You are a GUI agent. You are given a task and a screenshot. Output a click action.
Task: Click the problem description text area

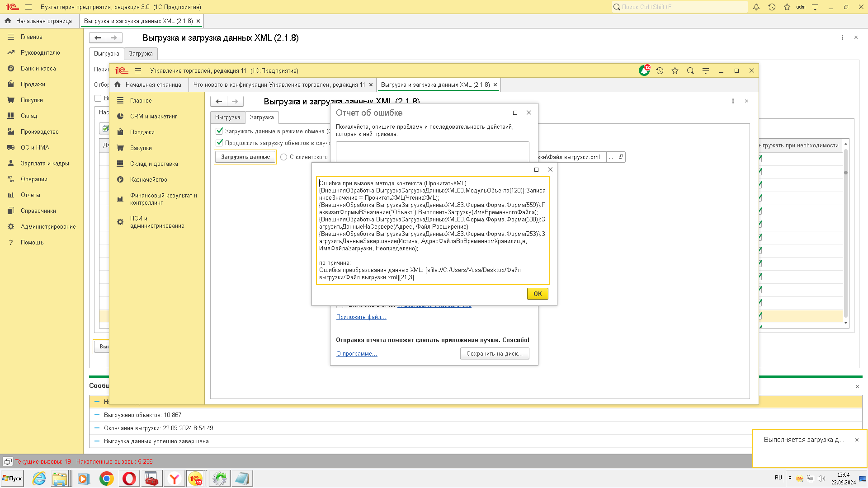pyautogui.click(x=433, y=152)
